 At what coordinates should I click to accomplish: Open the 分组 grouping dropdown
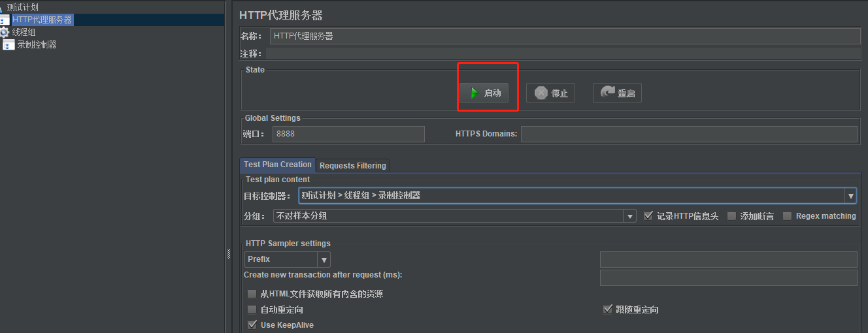tap(454, 216)
